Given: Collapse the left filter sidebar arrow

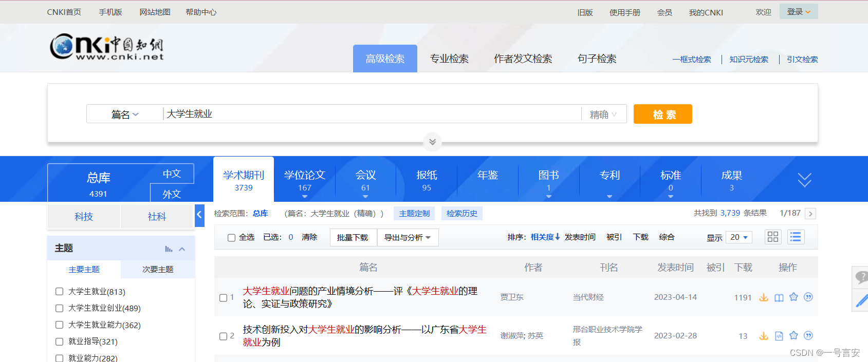Looking at the screenshot, I should click(199, 215).
